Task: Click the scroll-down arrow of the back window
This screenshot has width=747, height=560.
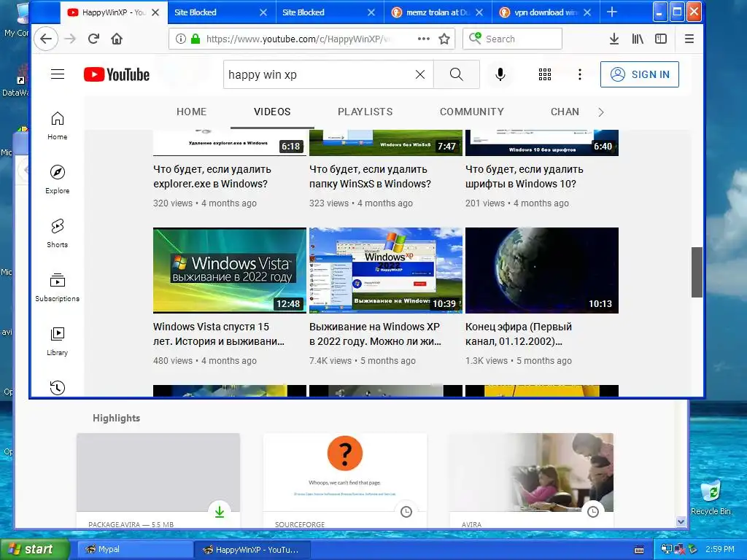Action: tap(681, 522)
